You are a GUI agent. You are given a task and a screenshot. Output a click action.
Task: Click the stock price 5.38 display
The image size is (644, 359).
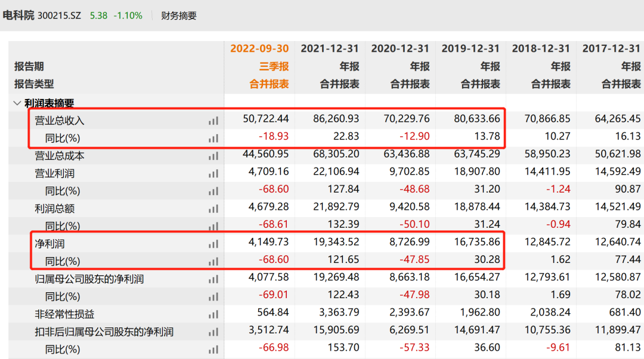click(98, 16)
